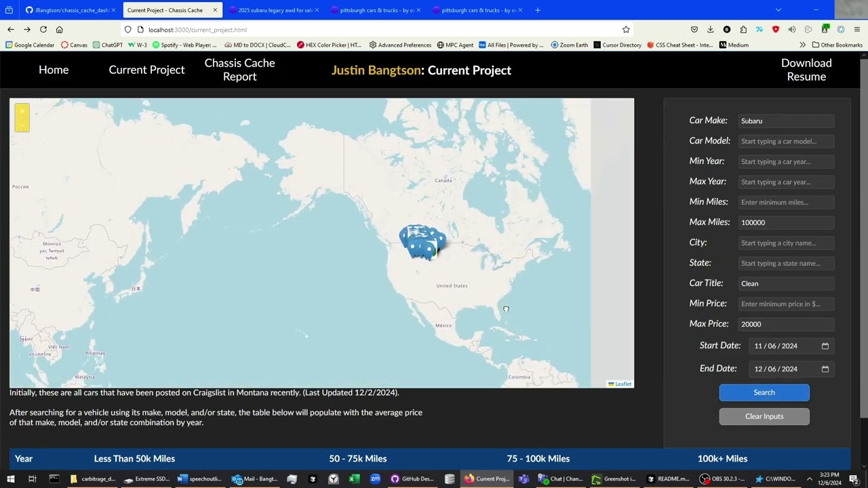The image size is (868, 488).
Task: Open Mail taskbar item
Action: click(255, 479)
